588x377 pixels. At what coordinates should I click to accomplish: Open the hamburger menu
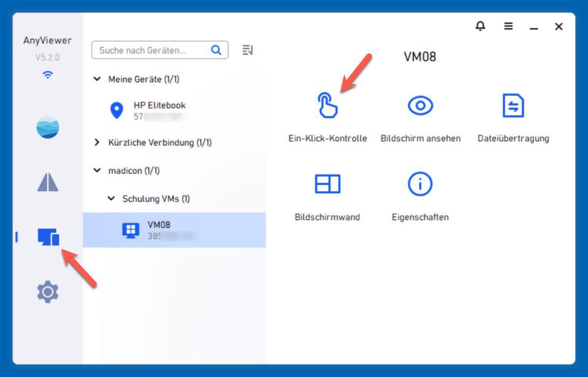508,26
